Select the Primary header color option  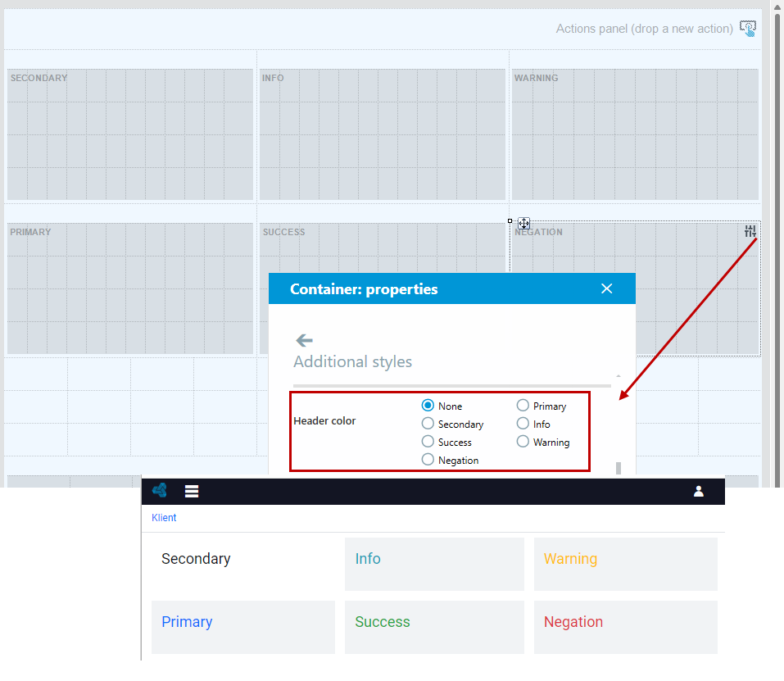523,406
